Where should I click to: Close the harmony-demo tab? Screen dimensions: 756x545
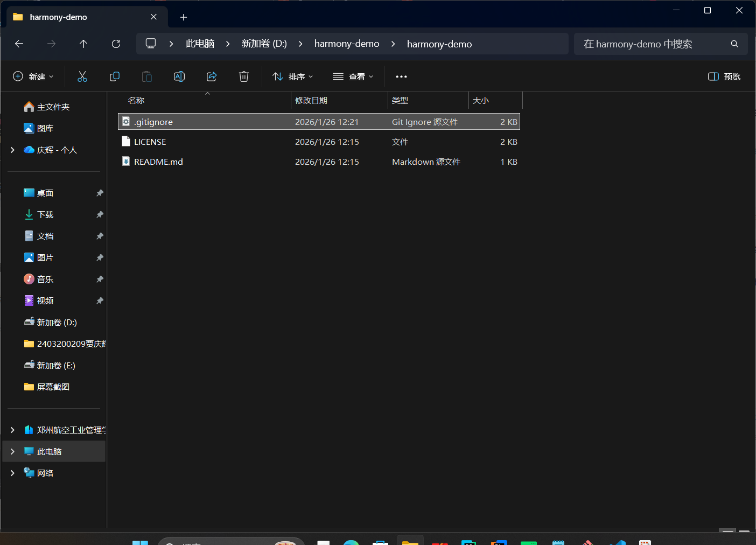153,17
